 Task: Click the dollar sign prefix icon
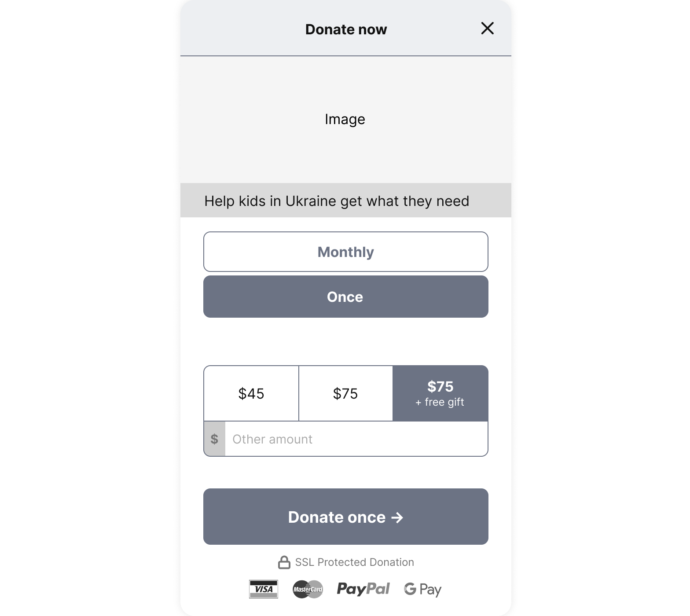[x=214, y=439]
